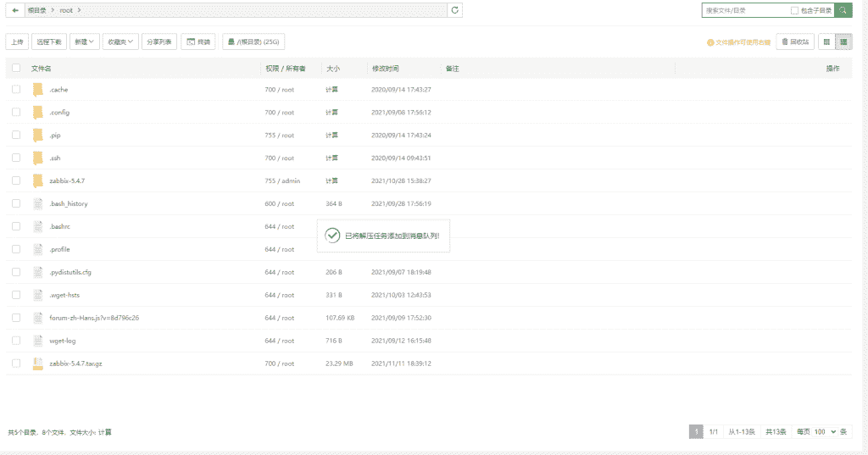Open the 终端 terminal

198,42
